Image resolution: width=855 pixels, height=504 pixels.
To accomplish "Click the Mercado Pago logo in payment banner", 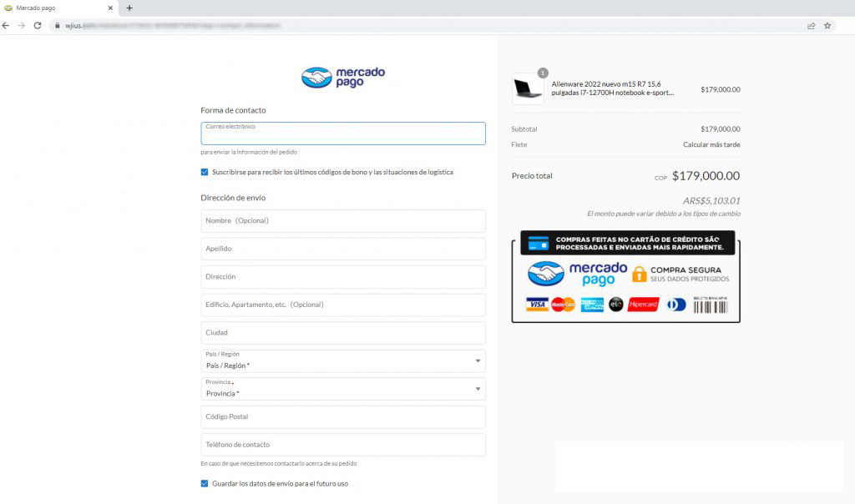I will [x=578, y=274].
